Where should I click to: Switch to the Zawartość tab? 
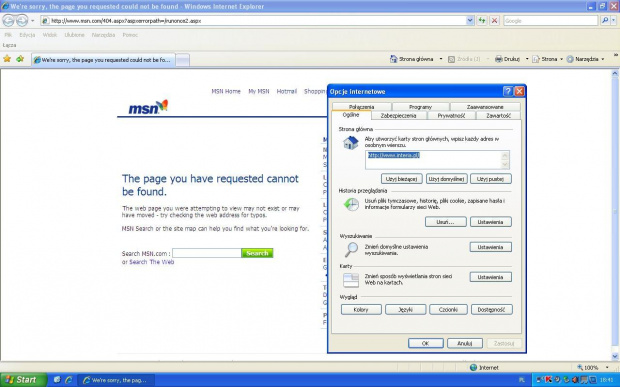498,115
